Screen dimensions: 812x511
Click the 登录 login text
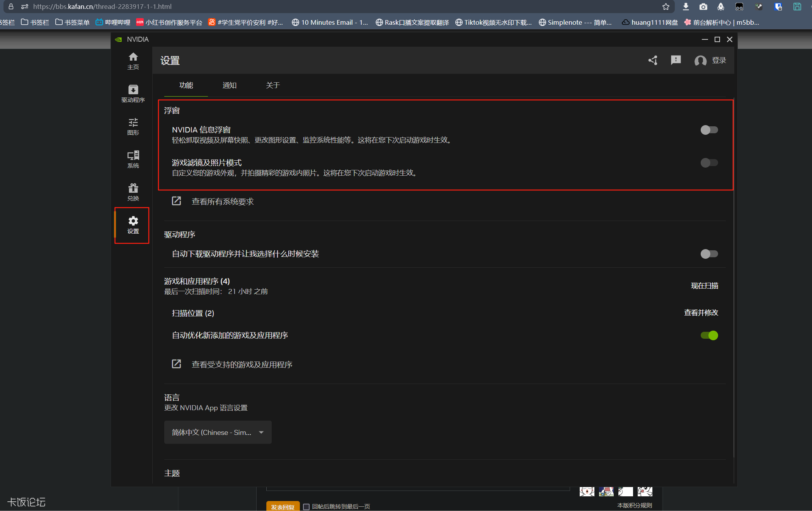point(719,60)
